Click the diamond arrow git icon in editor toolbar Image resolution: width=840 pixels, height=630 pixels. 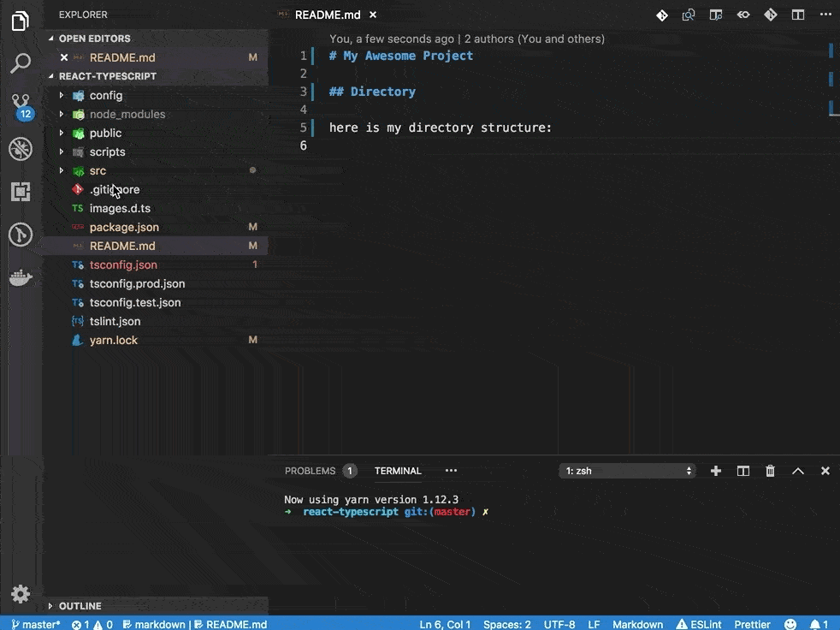[x=771, y=15]
